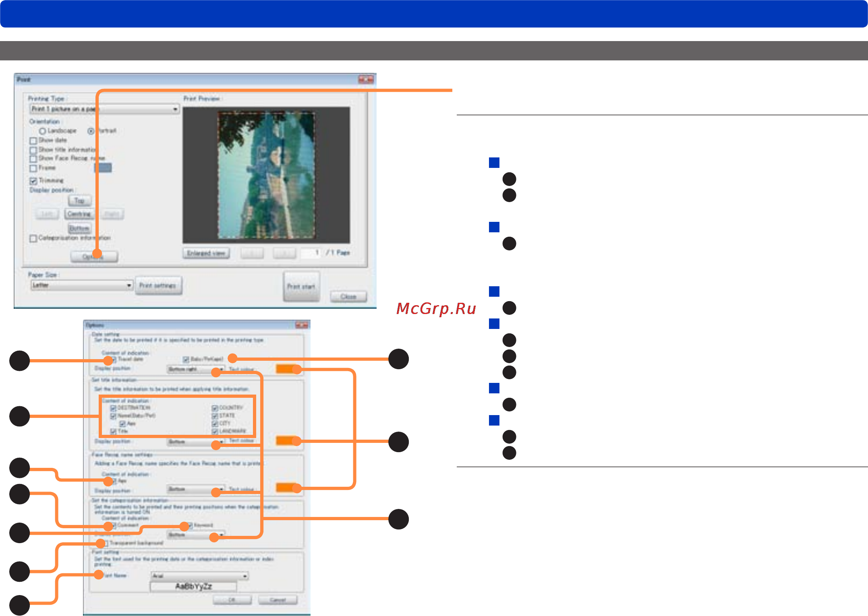Image resolution: width=868 pixels, height=616 pixels.
Task: Open Print settings
Action: [158, 285]
